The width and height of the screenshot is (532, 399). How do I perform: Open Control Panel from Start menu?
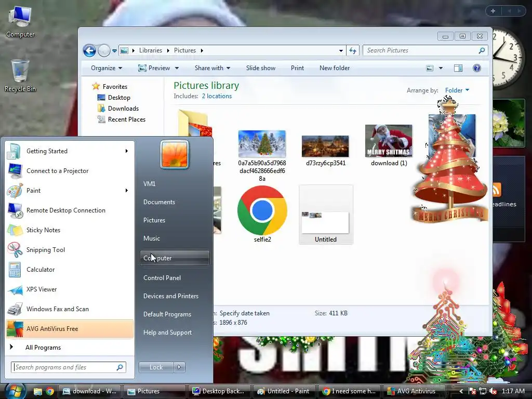pos(175,277)
